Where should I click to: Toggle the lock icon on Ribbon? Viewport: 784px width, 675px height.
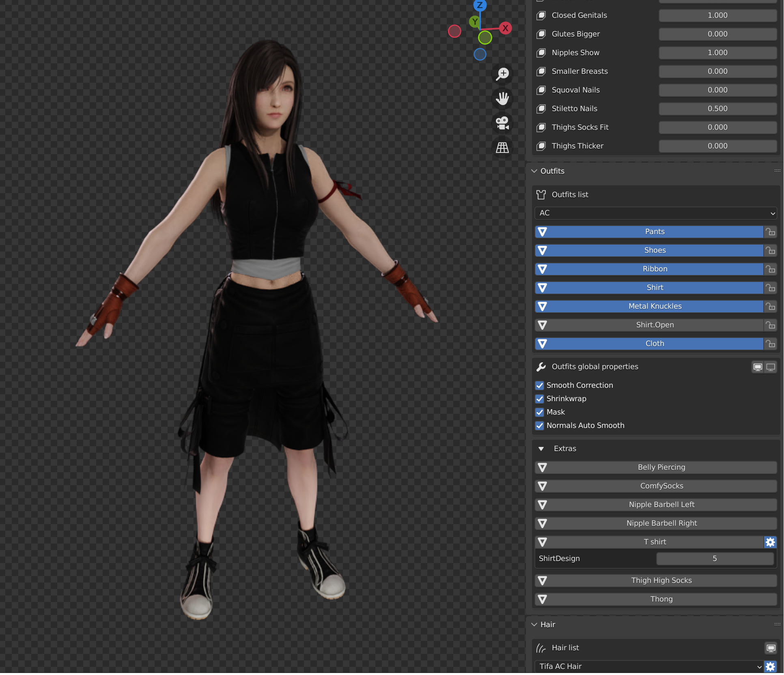pyautogui.click(x=770, y=269)
